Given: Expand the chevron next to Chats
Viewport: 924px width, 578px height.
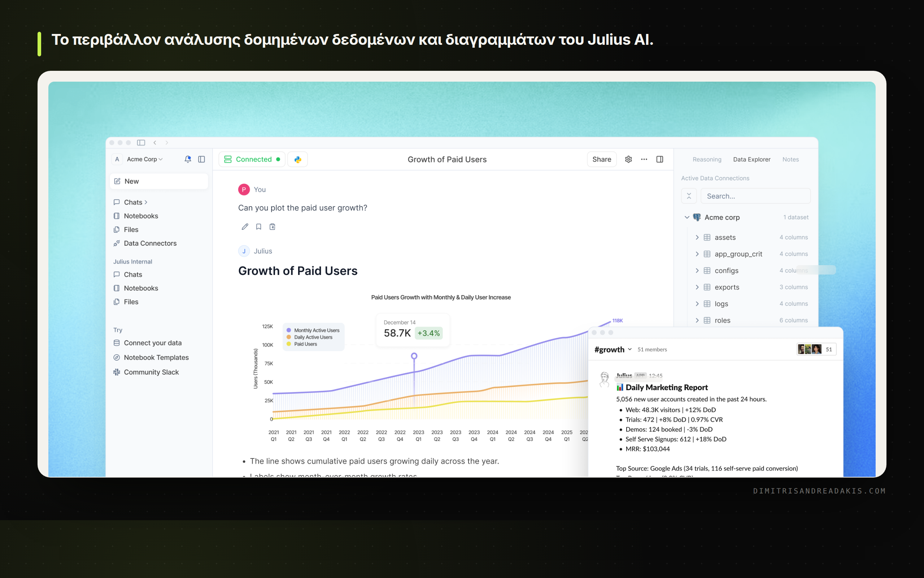Looking at the screenshot, I should pos(146,202).
